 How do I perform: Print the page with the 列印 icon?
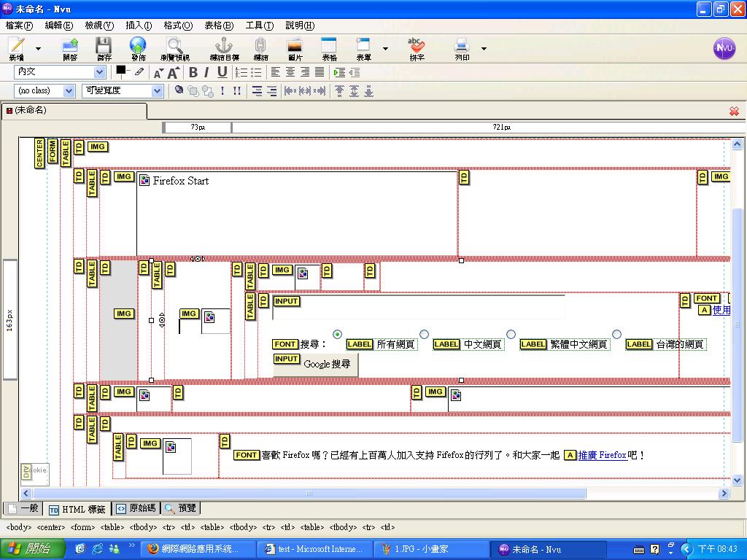click(x=462, y=49)
